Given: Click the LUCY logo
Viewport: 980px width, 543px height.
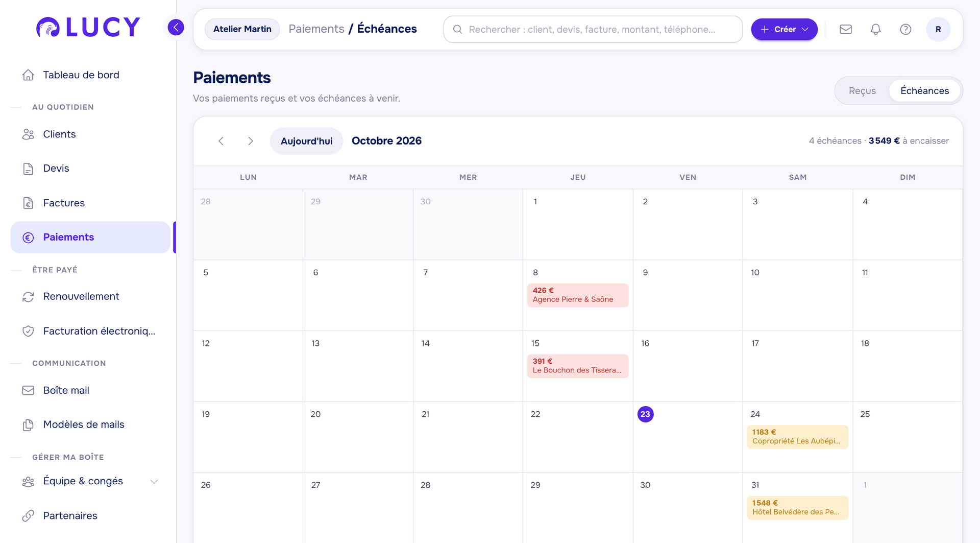Looking at the screenshot, I should [88, 27].
